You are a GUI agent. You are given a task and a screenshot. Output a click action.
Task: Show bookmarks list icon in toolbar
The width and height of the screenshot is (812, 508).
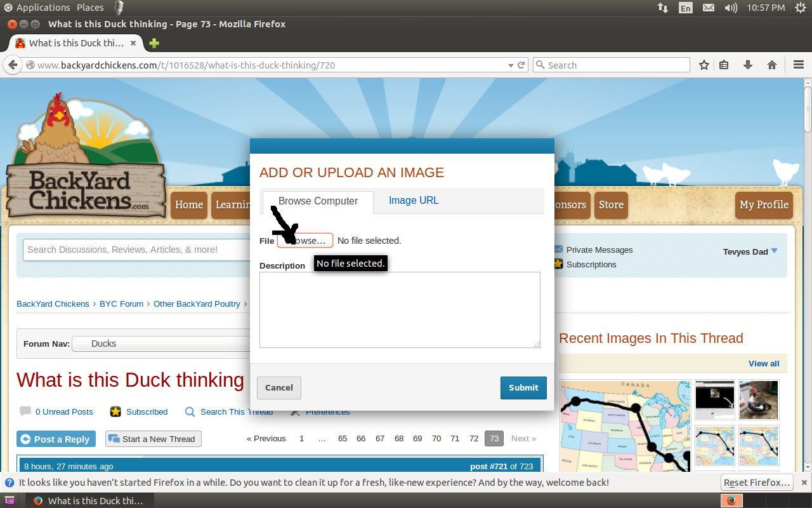click(724, 65)
